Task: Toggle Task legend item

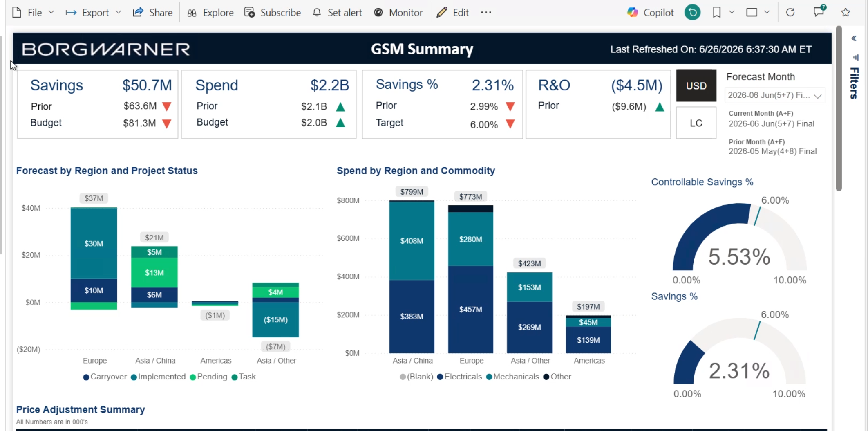Action: pos(244,377)
